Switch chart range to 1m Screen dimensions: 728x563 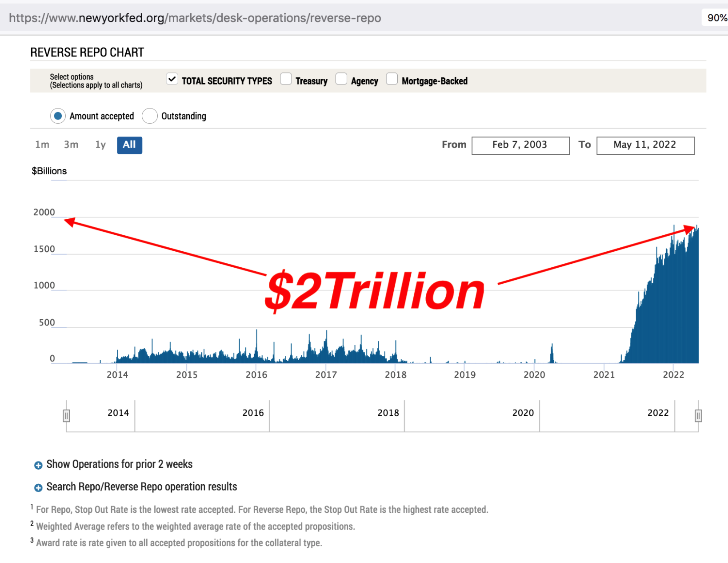click(x=42, y=145)
